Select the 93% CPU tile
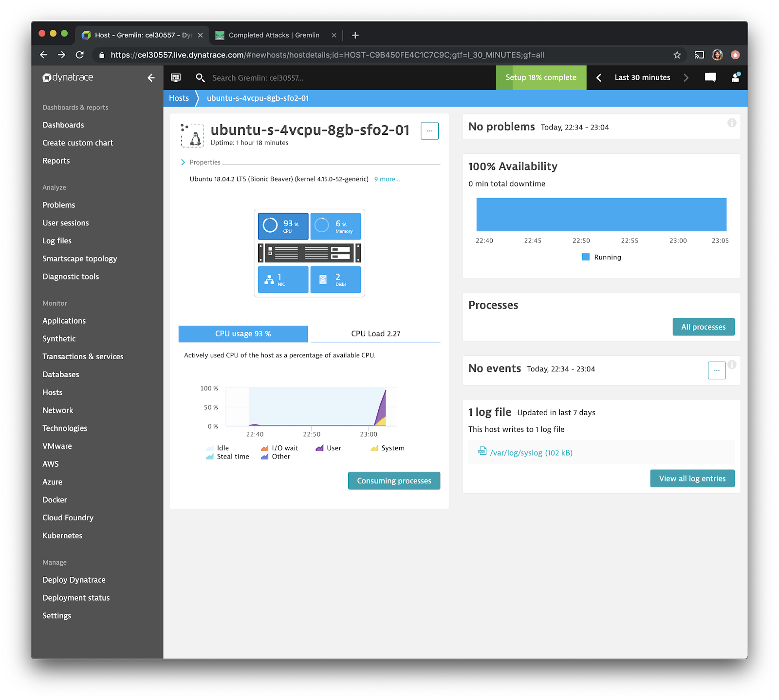Viewport: 779px width, 700px height. pos(283,226)
